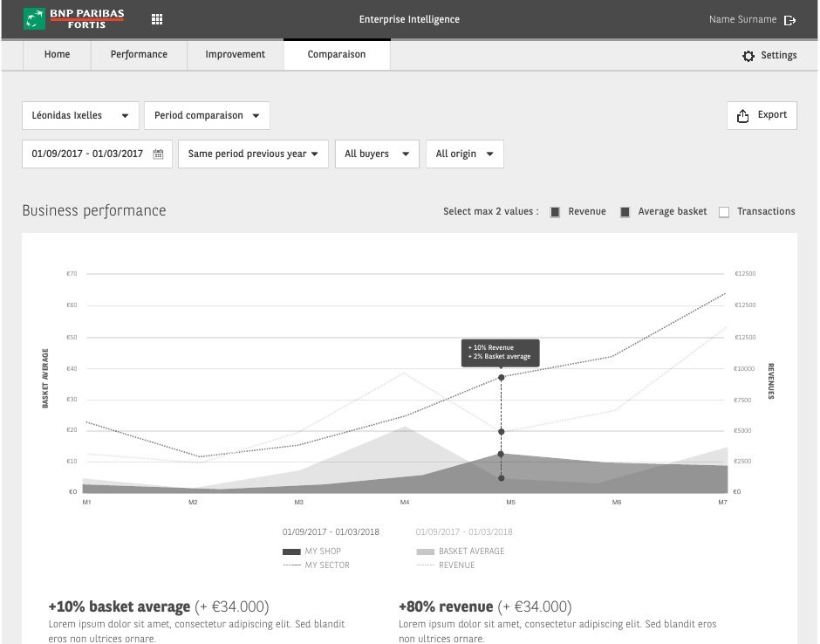Click the Settings gear icon

click(748, 56)
